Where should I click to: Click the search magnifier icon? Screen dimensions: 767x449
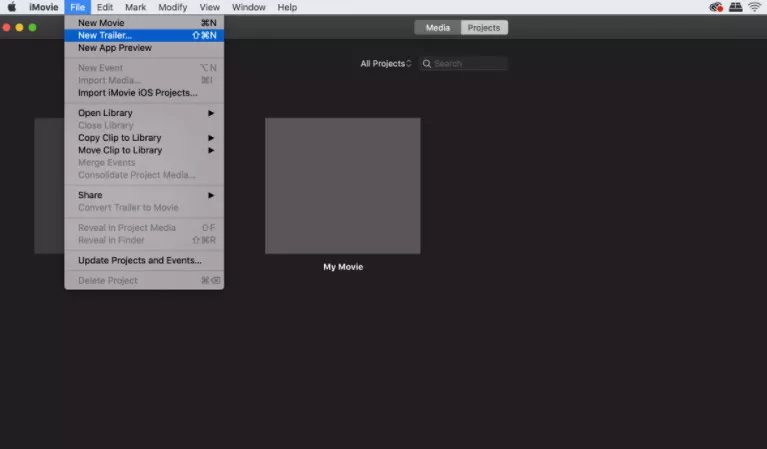(x=427, y=64)
